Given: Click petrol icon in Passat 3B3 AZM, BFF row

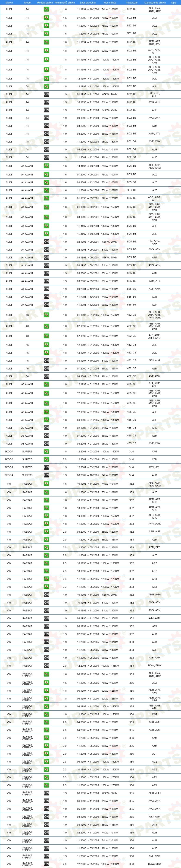Looking at the screenshot, I should (x=47, y=547).
